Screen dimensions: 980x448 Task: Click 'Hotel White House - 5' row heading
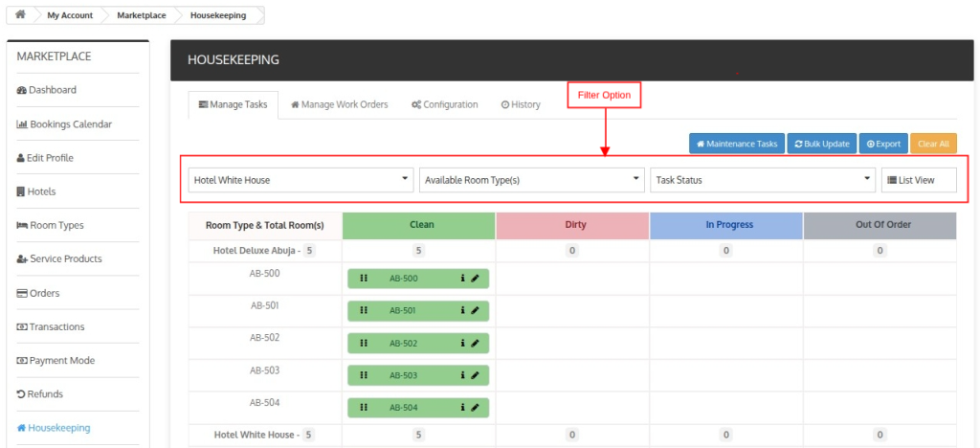tap(264, 435)
